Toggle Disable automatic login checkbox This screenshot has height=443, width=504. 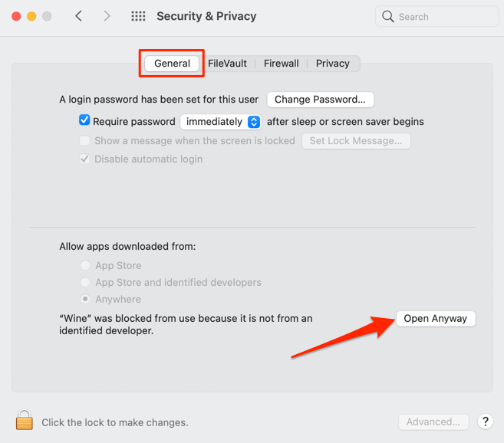[84, 159]
